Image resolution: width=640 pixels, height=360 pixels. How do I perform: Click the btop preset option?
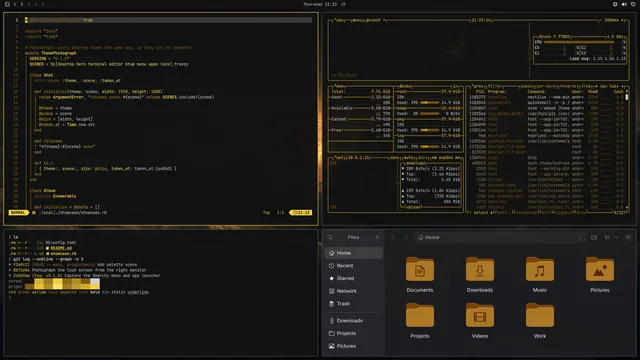pos(374,20)
